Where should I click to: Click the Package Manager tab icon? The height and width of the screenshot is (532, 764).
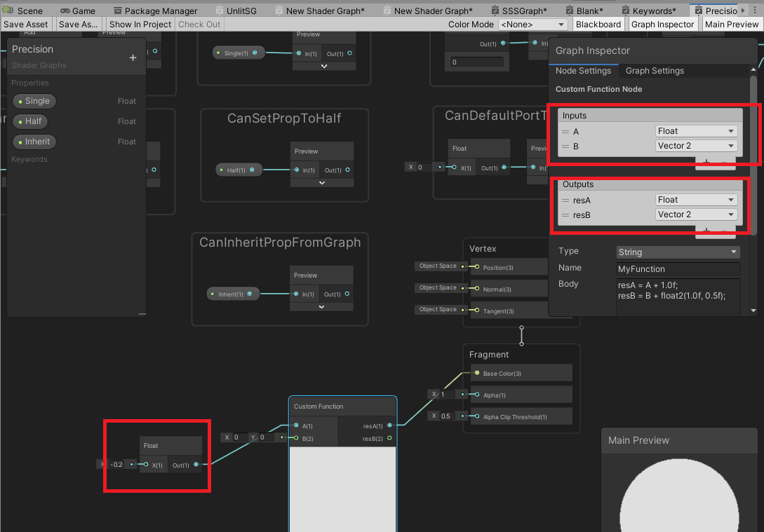(117, 11)
